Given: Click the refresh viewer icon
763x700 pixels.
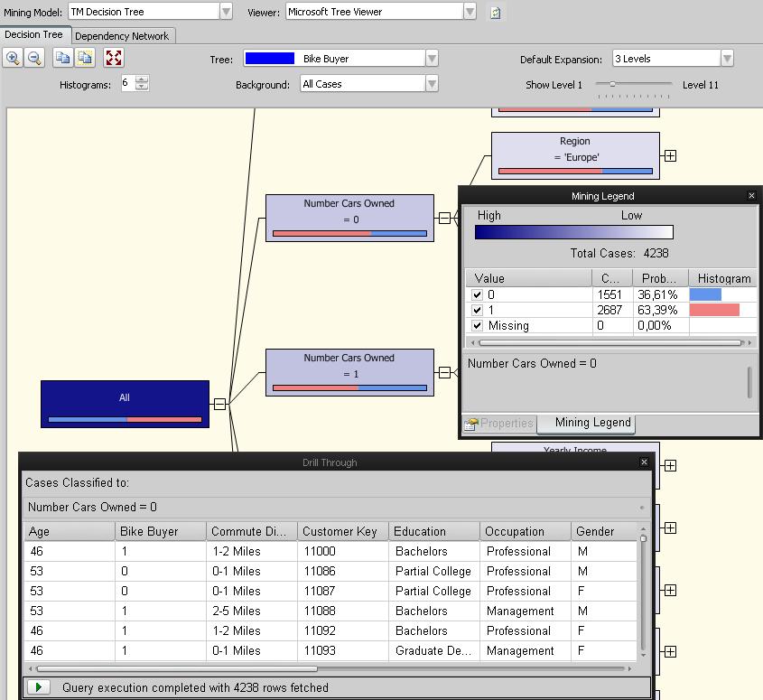Looking at the screenshot, I should (x=496, y=13).
